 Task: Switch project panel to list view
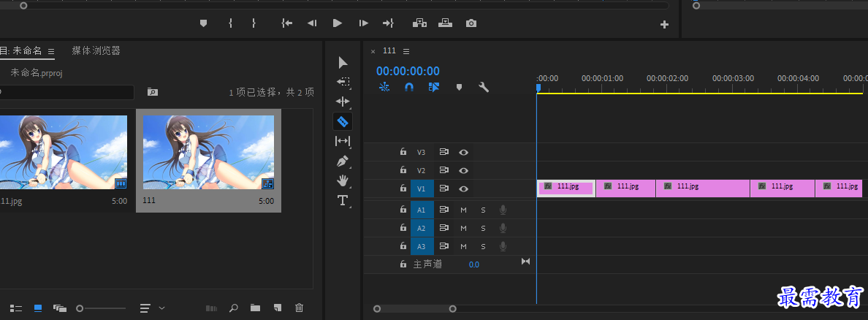[16, 308]
